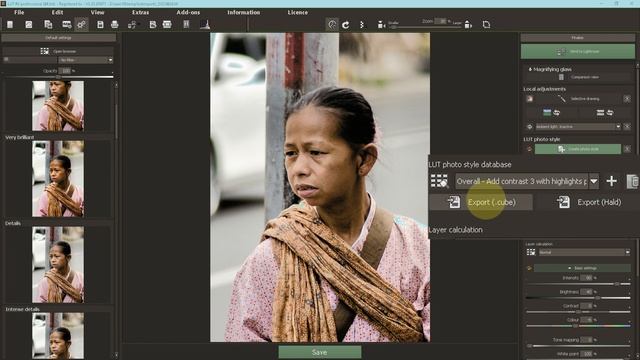This screenshot has height=360, width=640.
Task: Select the Very brilliant preset thumbnail
Action: pos(58,179)
